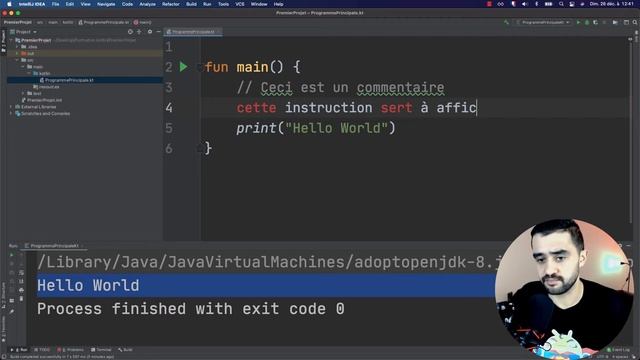640x360 pixels.
Task: Toggle the Structure vertical side tab
Action: [x=4, y=295]
